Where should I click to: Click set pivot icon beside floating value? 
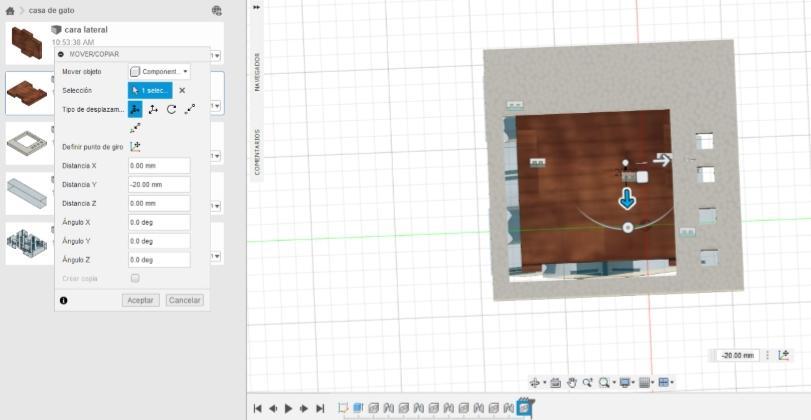click(x=784, y=355)
